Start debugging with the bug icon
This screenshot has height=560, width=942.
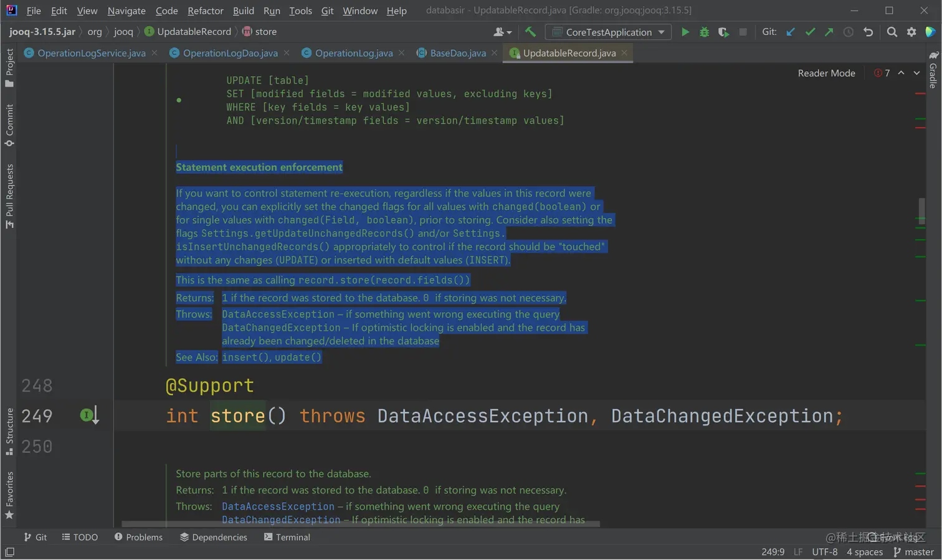tap(704, 32)
